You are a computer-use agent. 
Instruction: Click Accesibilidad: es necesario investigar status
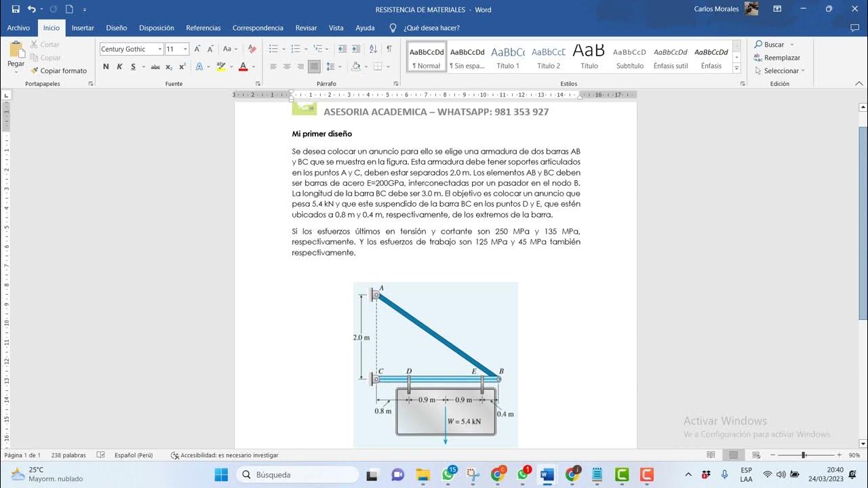pos(224,455)
